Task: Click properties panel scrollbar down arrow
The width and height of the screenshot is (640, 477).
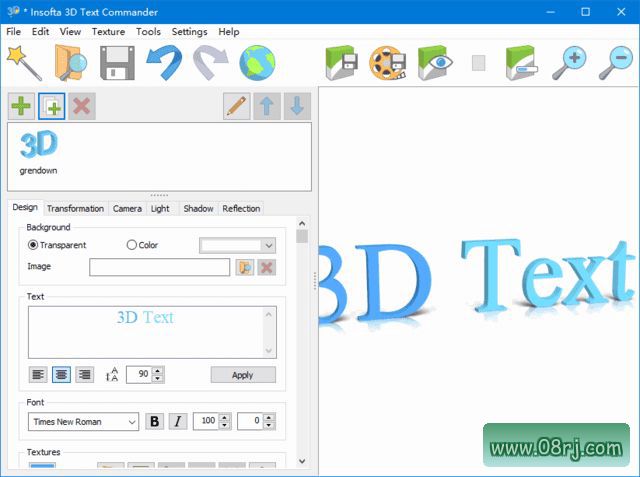Action: point(302,461)
